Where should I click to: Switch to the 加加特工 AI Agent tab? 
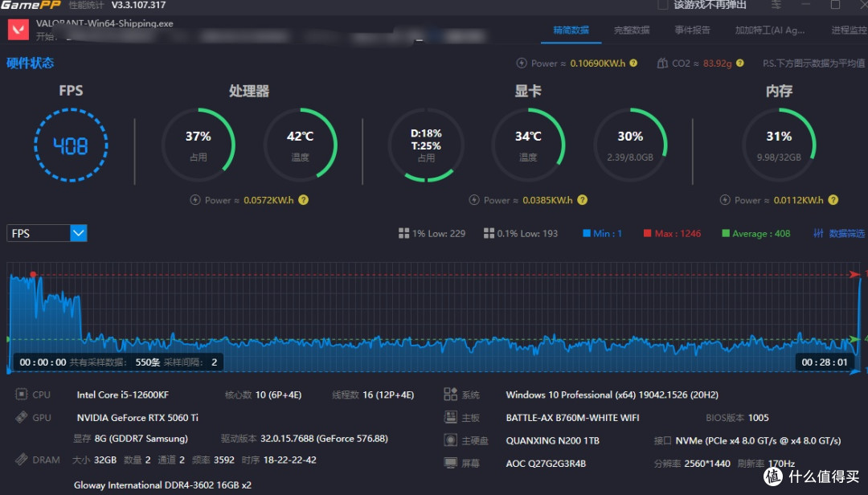769,30
